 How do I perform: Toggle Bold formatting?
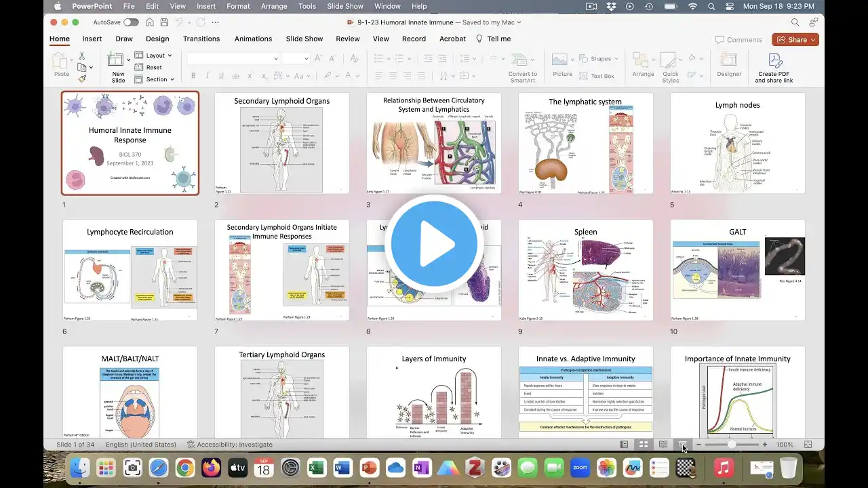(193, 76)
